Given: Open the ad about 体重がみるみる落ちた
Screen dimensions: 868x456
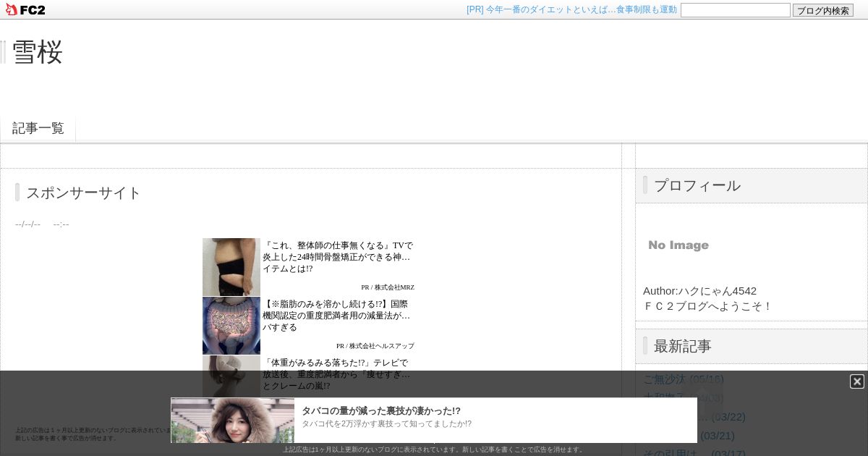Looking at the screenshot, I should coord(337,374).
